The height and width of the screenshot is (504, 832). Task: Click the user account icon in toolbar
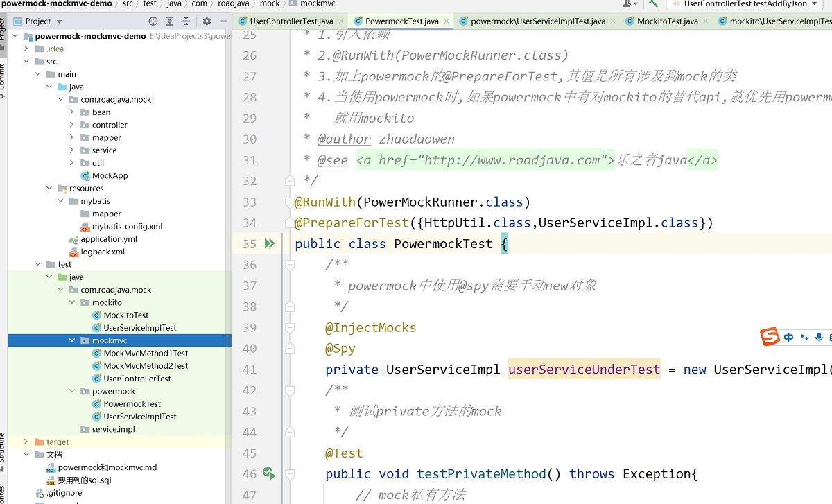(x=629, y=4)
